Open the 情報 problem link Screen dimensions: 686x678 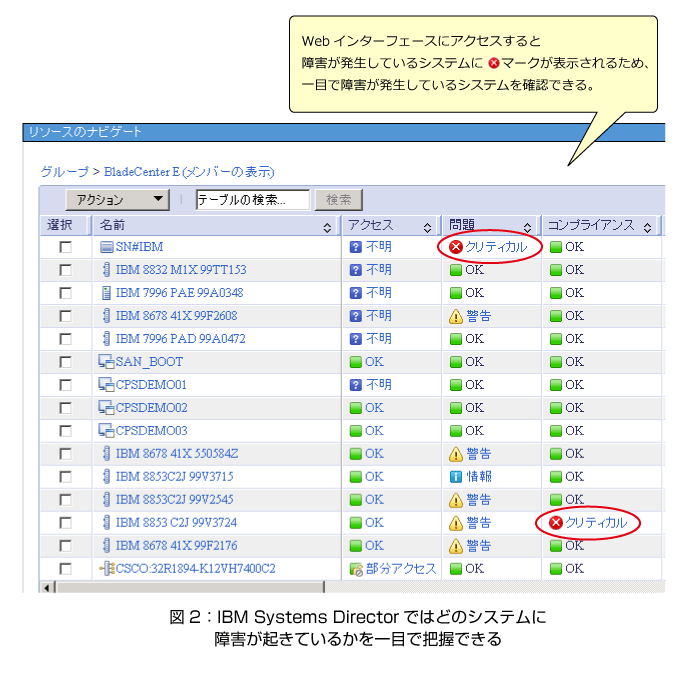[x=479, y=476]
